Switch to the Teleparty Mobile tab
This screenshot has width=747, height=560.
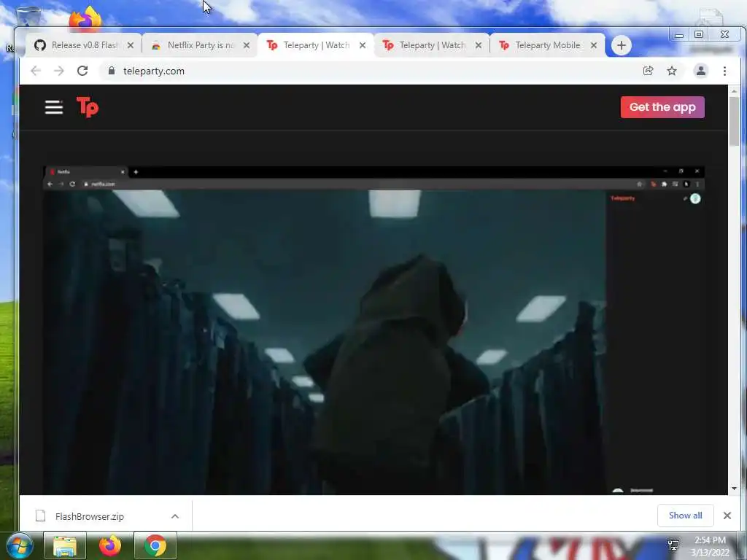click(548, 45)
